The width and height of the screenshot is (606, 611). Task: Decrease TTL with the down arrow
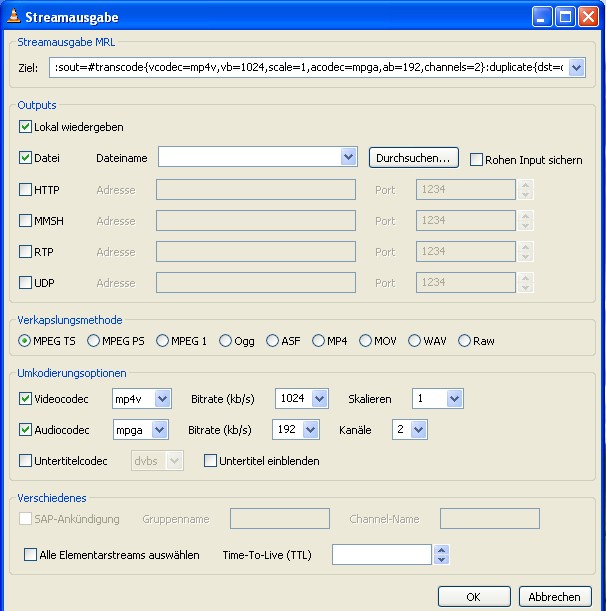(x=442, y=559)
